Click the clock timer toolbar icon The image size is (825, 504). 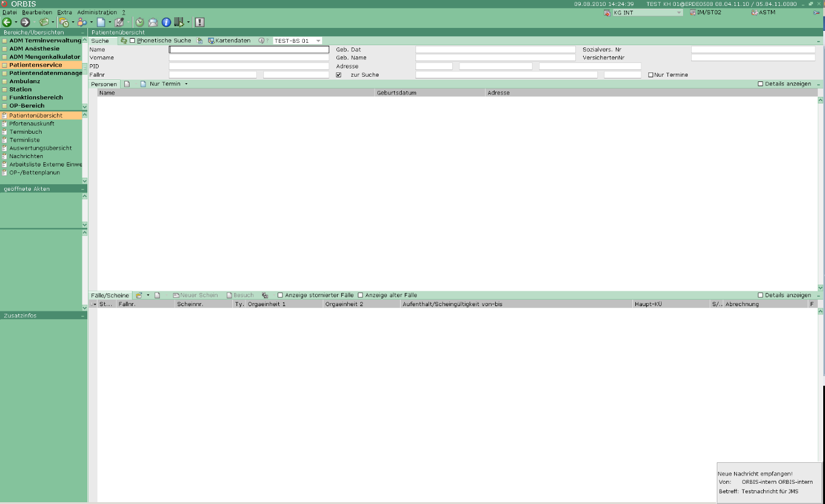click(x=140, y=22)
